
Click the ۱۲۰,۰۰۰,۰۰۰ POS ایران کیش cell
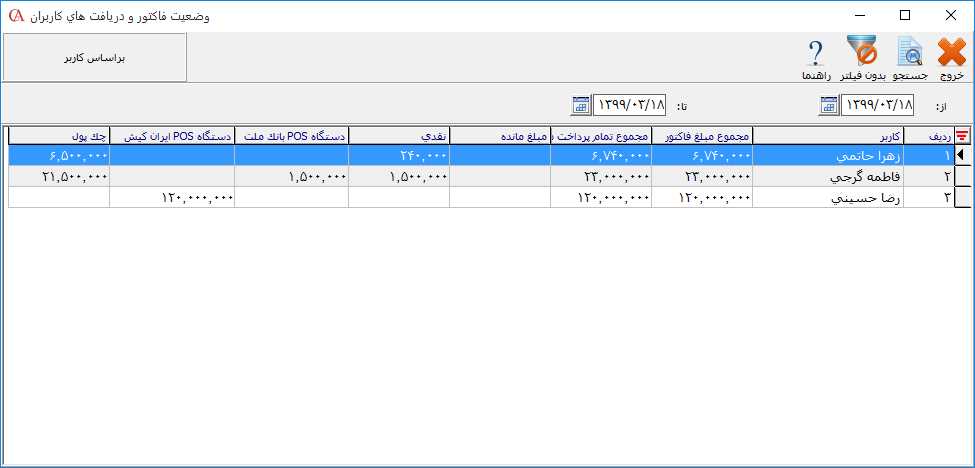[172, 198]
